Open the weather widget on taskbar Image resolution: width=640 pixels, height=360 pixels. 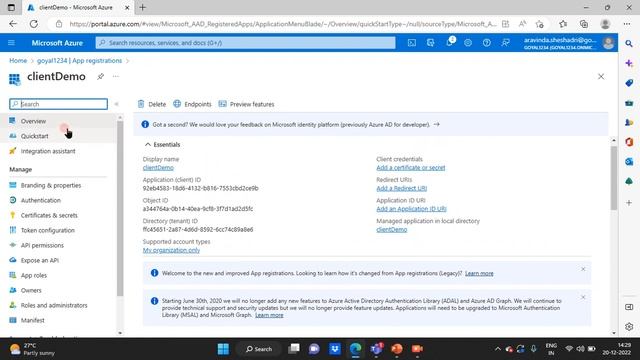pyautogui.click(x=33, y=349)
